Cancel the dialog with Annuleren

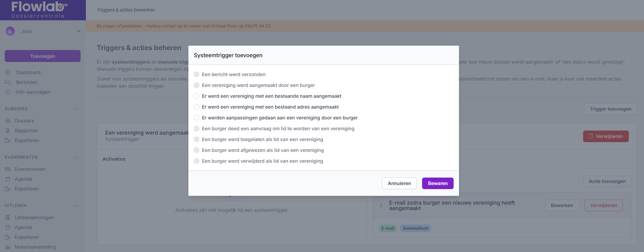399,183
